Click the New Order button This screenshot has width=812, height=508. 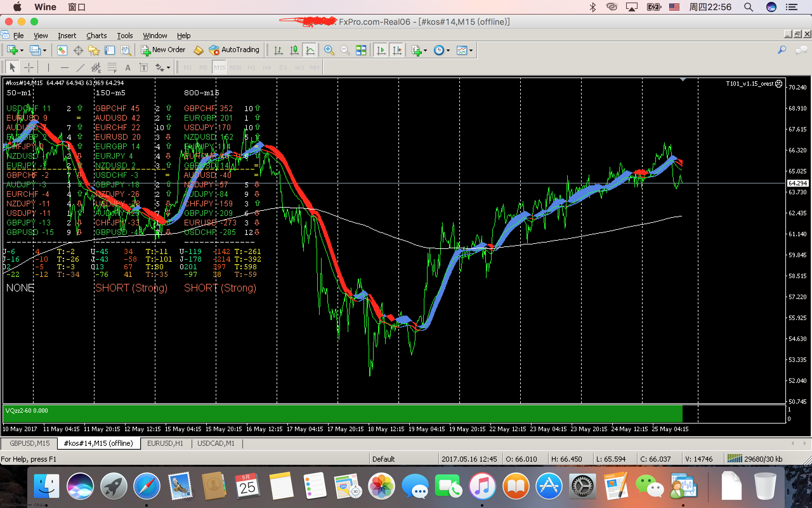(x=163, y=50)
